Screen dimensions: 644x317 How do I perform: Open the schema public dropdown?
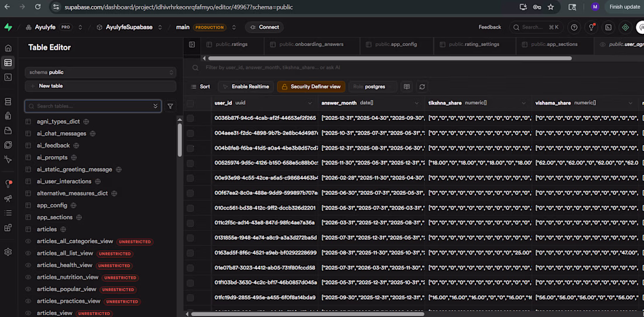click(x=100, y=73)
